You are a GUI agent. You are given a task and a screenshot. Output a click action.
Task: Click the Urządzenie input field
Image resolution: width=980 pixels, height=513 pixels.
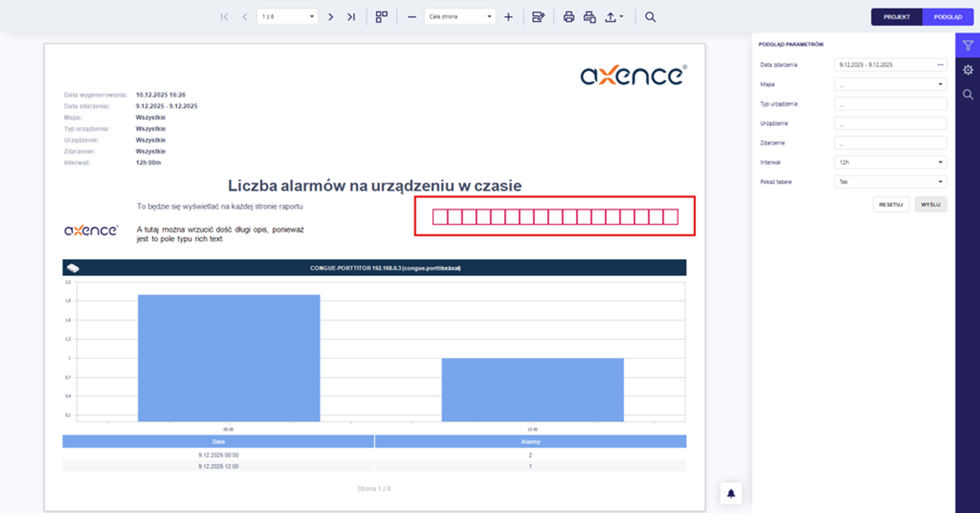pyautogui.click(x=890, y=123)
